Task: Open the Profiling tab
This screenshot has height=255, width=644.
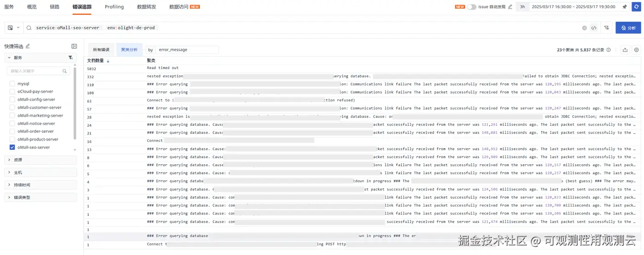Action: pos(114,7)
